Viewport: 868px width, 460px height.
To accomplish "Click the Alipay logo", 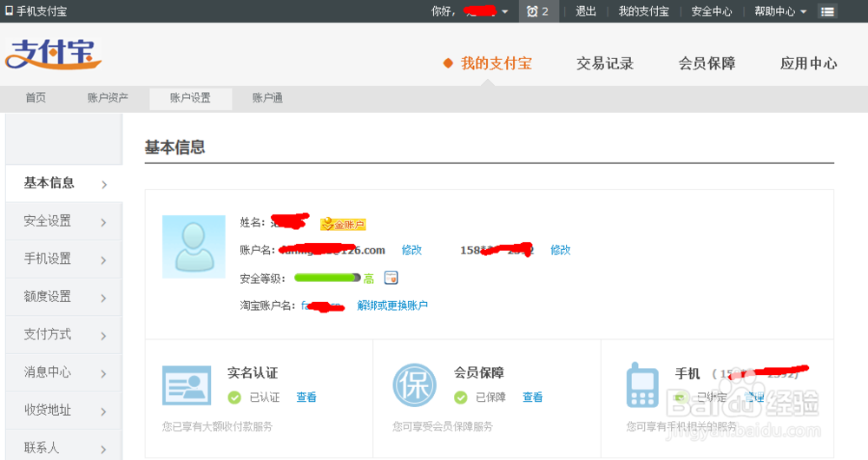I will pos(53,55).
